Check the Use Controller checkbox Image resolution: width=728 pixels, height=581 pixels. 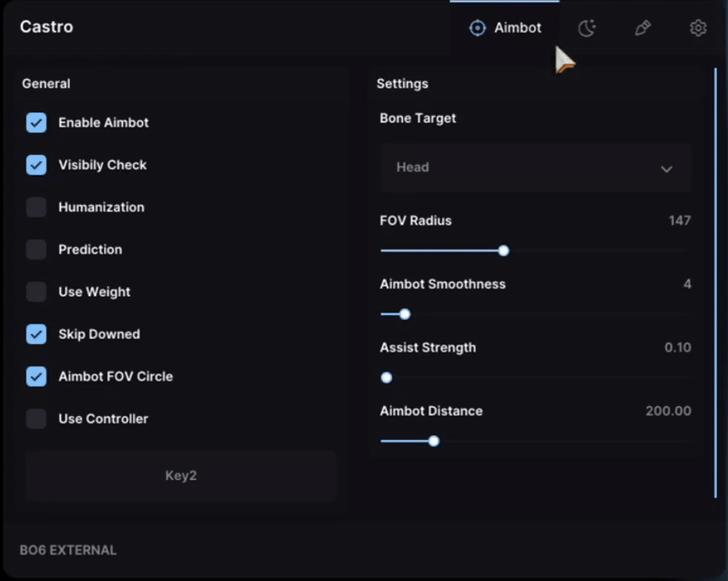36,419
